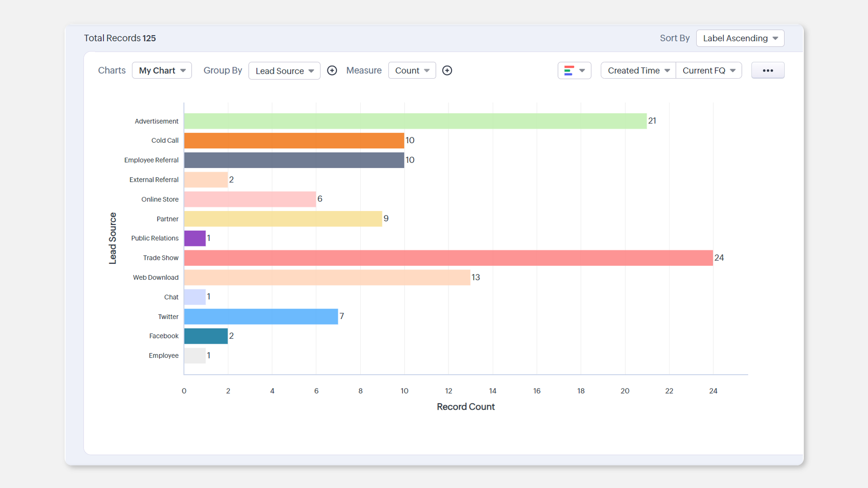868x488 pixels.
Task: Click the Employee Referral gray bar
Action: (x=294, y=160)
